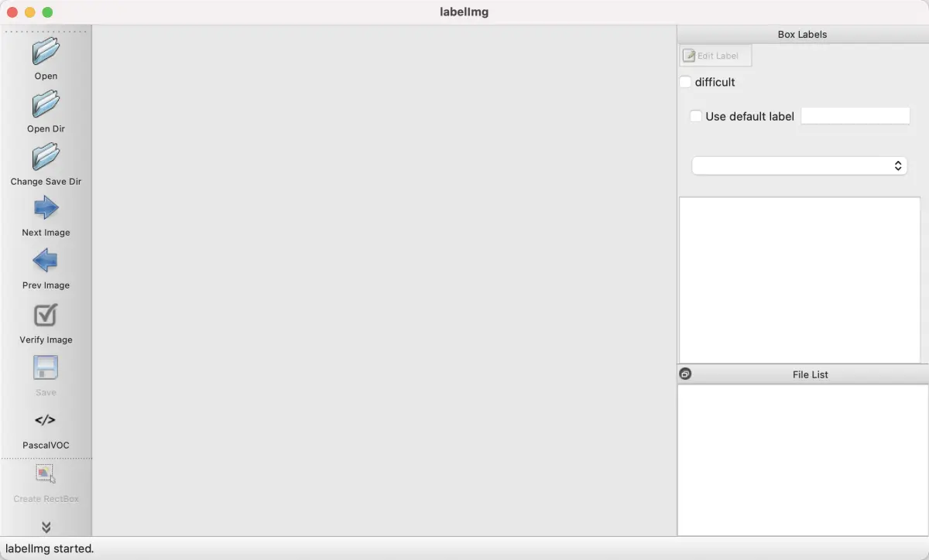This screenshot has width=929, height=560.
Task: Go back with Prev Image arrow
Action: [46, 261]
